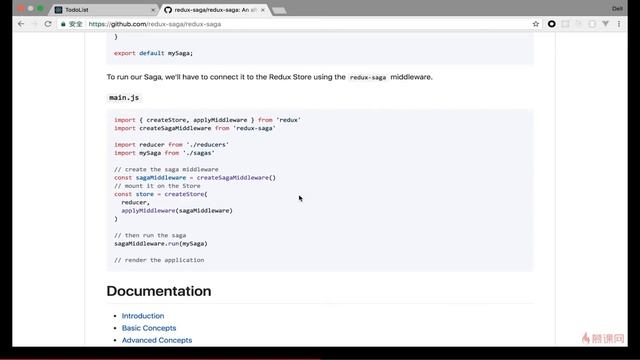Screen dimensions: 640x360
Task: Click the round black extension icon
Action: pyautogui.click(x=551, y=24)
